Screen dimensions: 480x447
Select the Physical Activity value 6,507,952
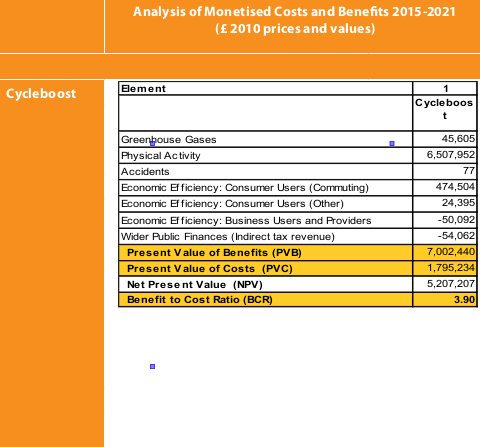[451, 155]
